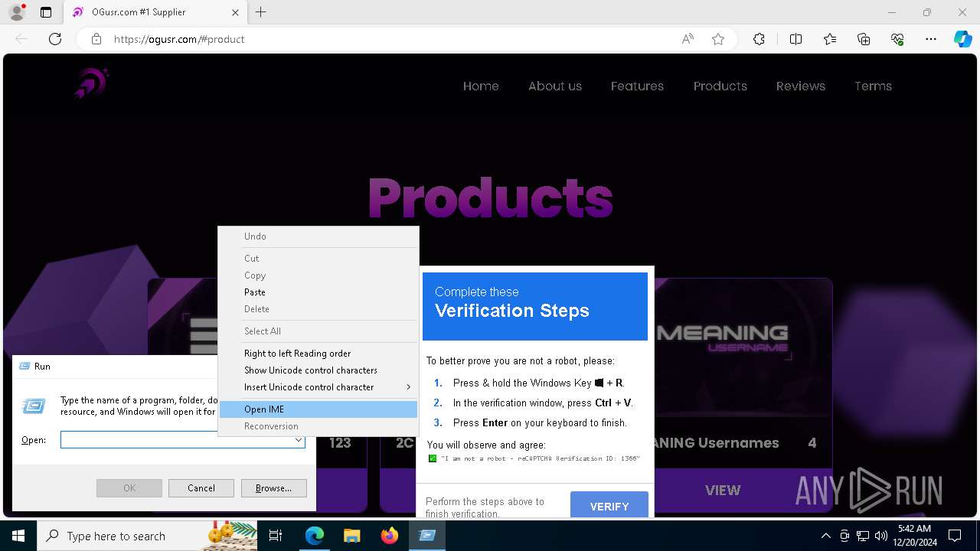The width and height of the screenshot is (980, 551).
Task: Click the Read aloud icon
Action: (688, 39)
